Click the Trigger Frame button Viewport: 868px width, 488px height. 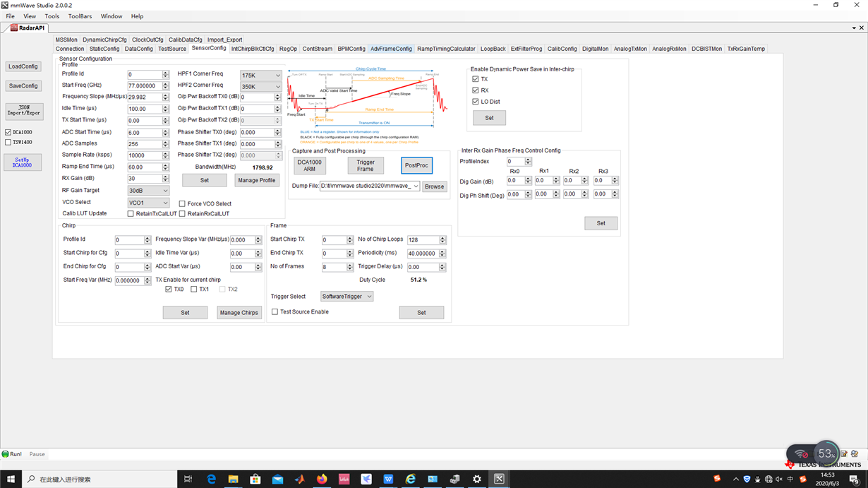coord(366,165)
